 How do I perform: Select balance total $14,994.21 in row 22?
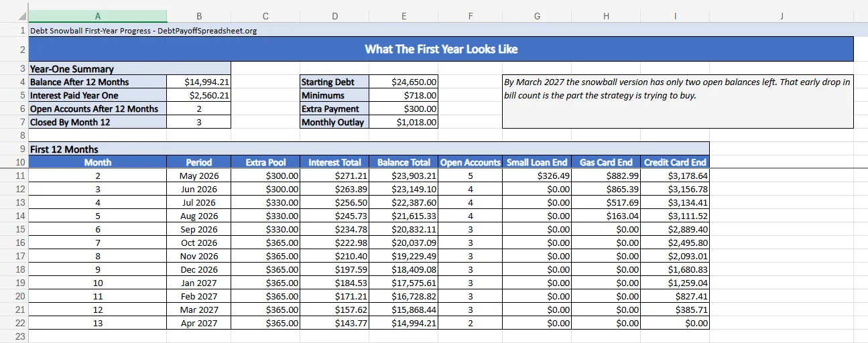[404, 323]
